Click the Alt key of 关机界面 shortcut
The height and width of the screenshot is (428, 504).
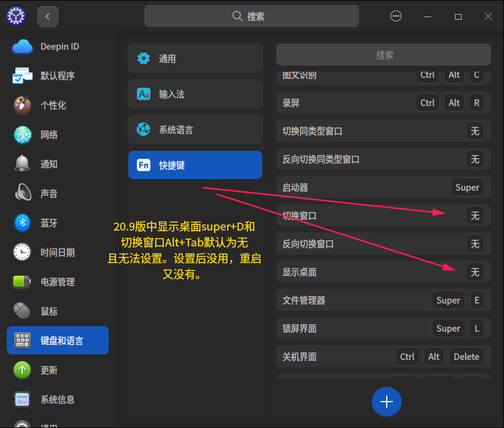pos(433,357)
